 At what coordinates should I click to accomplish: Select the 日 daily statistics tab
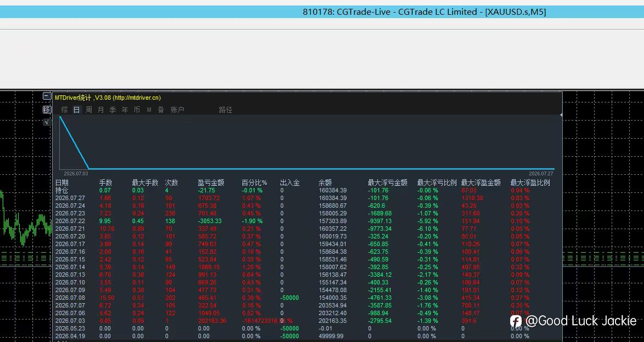76,110
